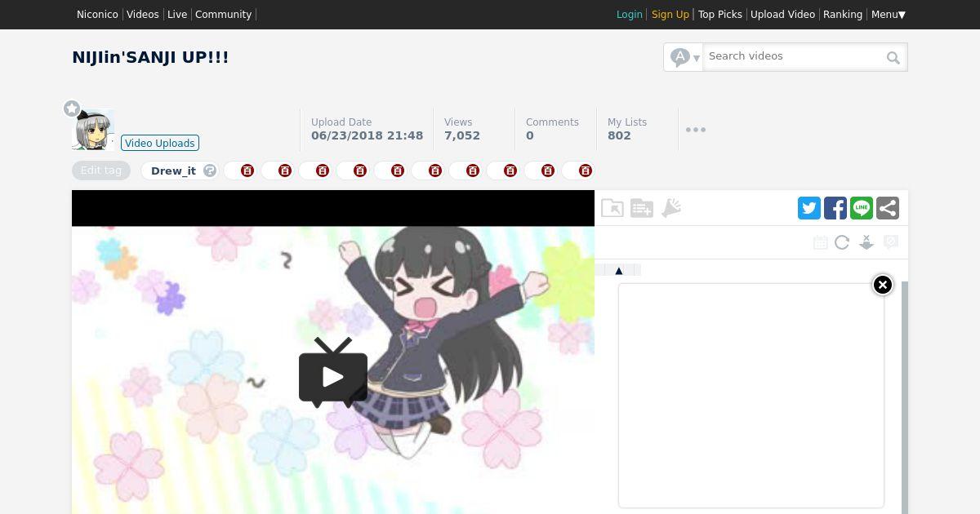Click the megaphone promote icon
The image size is (980, 514).
pyautogui.click(x=671, y=208)
